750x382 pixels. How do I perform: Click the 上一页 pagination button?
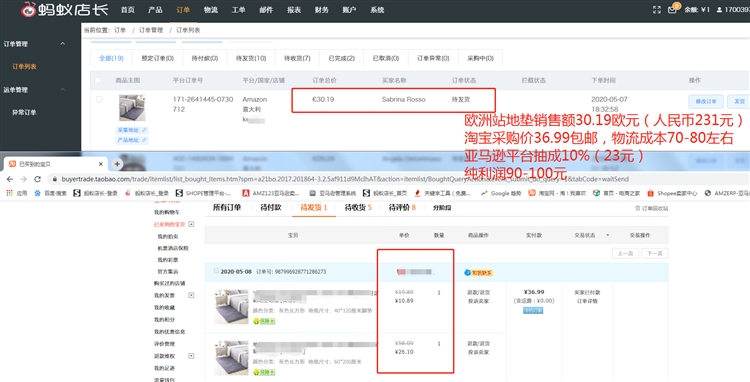click(625, 253)
